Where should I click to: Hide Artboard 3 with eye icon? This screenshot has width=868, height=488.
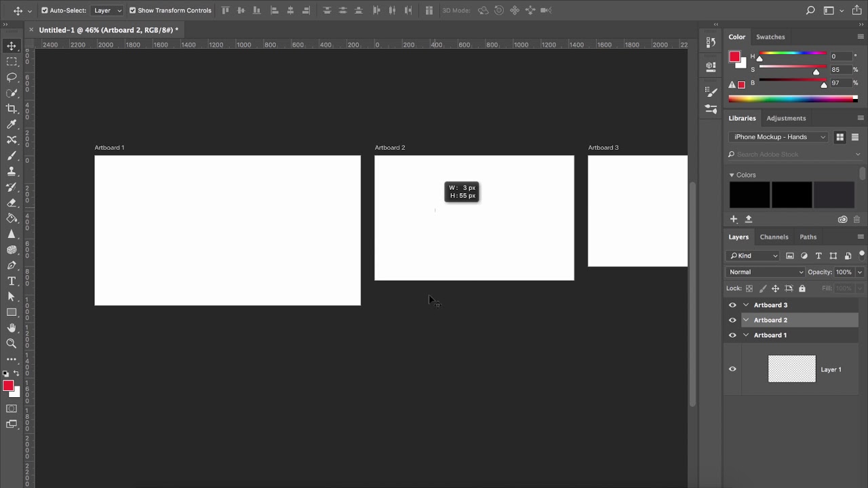(732, 305)
